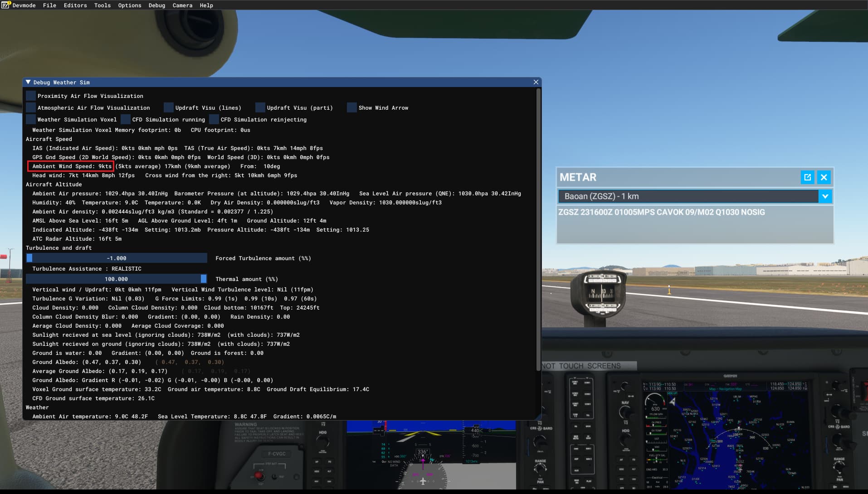Click the red standby battery switch
Image resolution: width=868 pixels, height=494 pixels.
pyautogui.click(x=259, y=475)
